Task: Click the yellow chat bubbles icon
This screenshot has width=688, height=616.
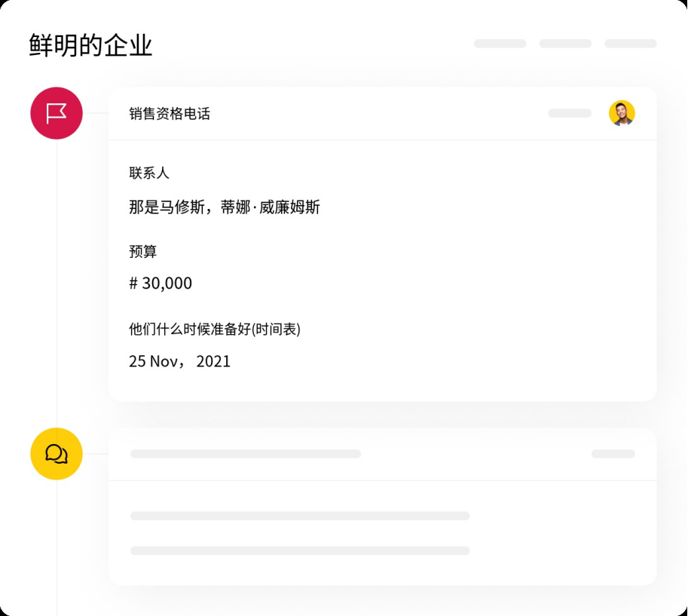Action: pyautogui.click(x=57, y=454)
